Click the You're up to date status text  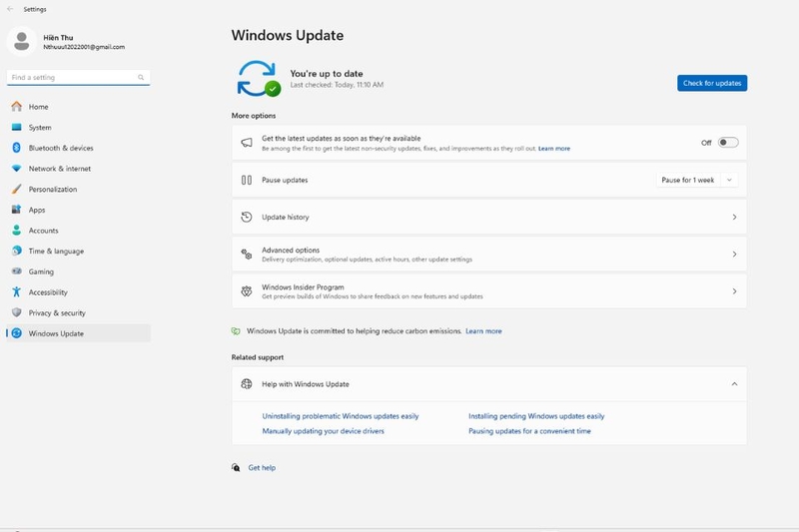327,73
